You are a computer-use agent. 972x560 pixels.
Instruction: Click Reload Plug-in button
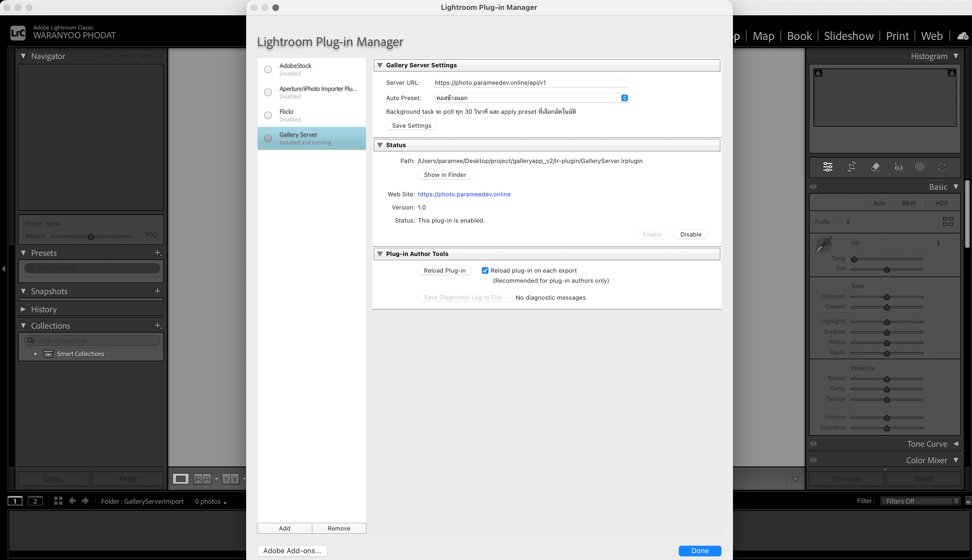tap(445, 270)
